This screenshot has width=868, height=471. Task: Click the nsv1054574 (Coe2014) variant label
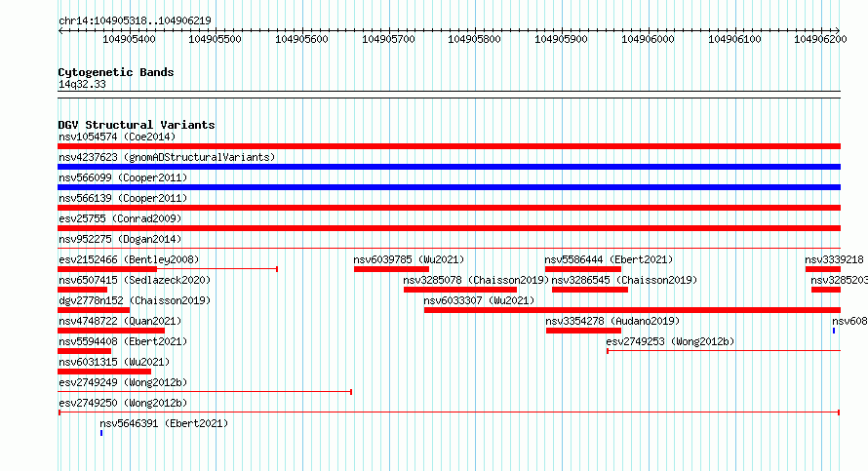point(117,137)
